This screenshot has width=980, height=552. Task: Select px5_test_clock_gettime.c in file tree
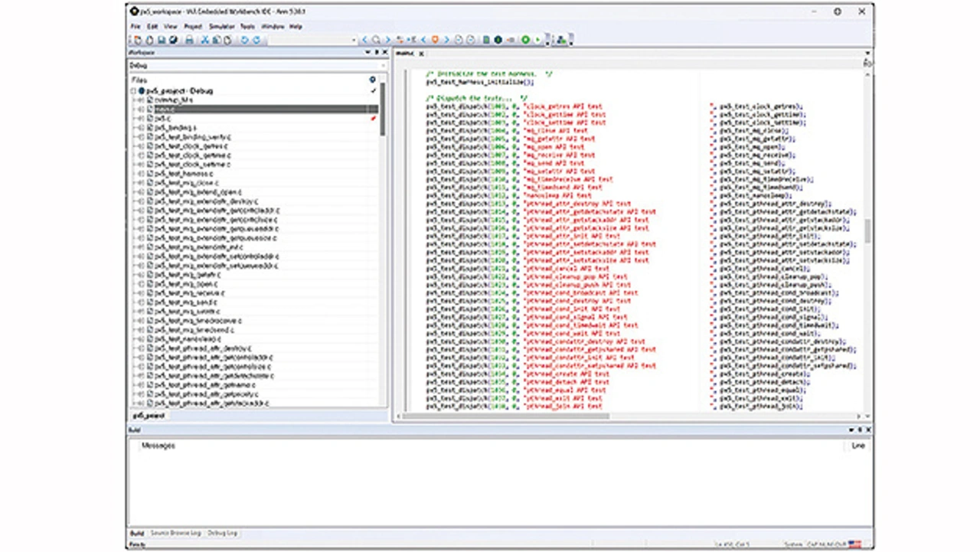tap(191, 155)
